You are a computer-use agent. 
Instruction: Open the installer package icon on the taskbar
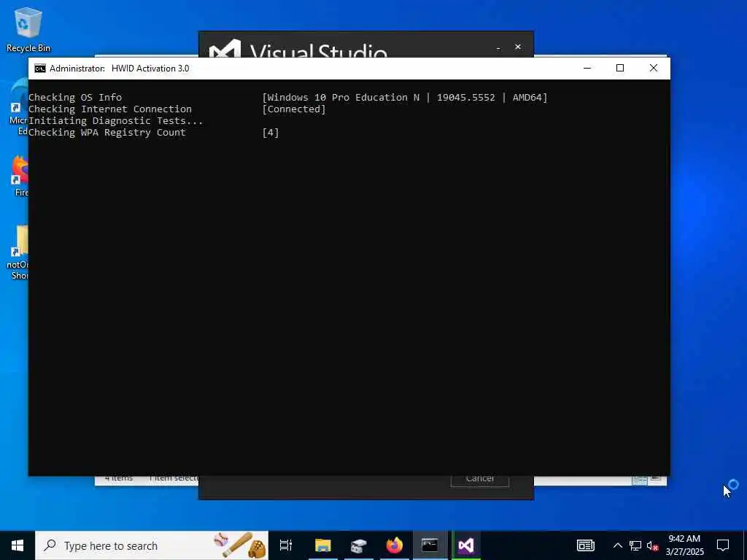tap(358, 545)
